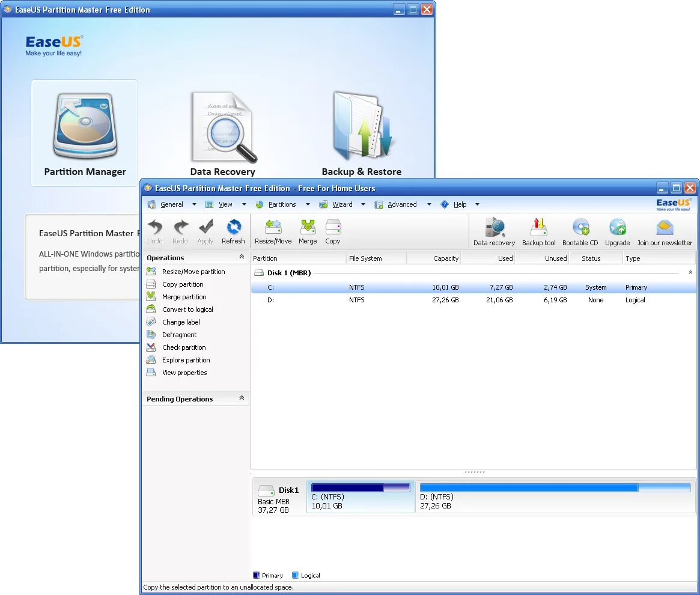
Task: Select Convert to logical operation
Action: click(187, 309)
